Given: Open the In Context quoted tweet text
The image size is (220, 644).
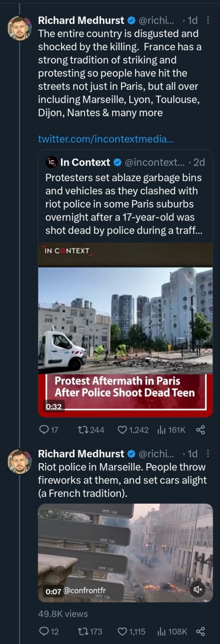Looking at the screenshot, I should pyautogui.click(x=124, y=204).
